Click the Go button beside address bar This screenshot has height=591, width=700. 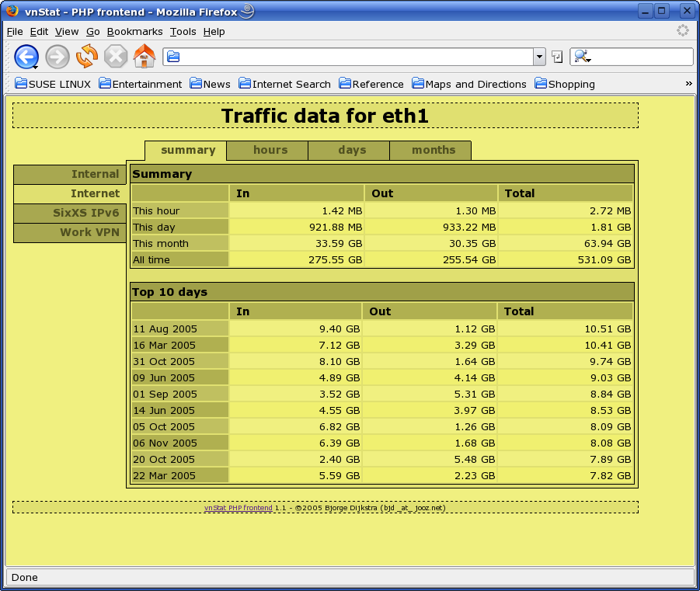tap(557, 57)
